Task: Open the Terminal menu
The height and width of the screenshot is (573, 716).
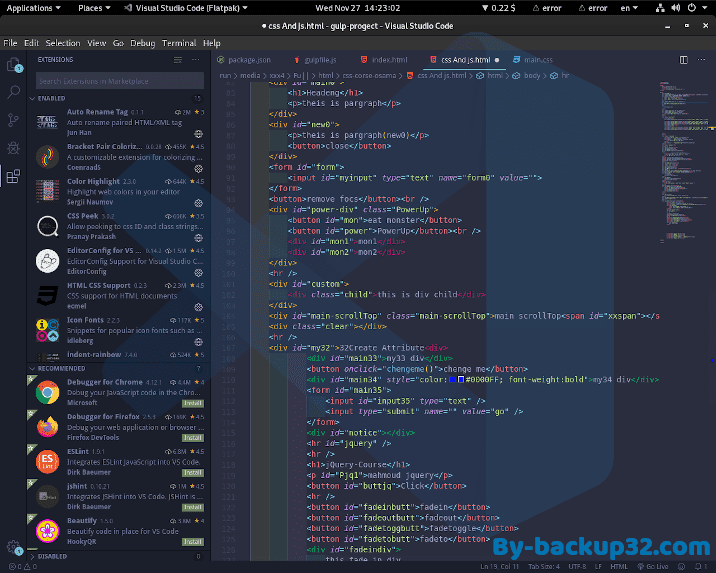Action: (x=179, y=43)
